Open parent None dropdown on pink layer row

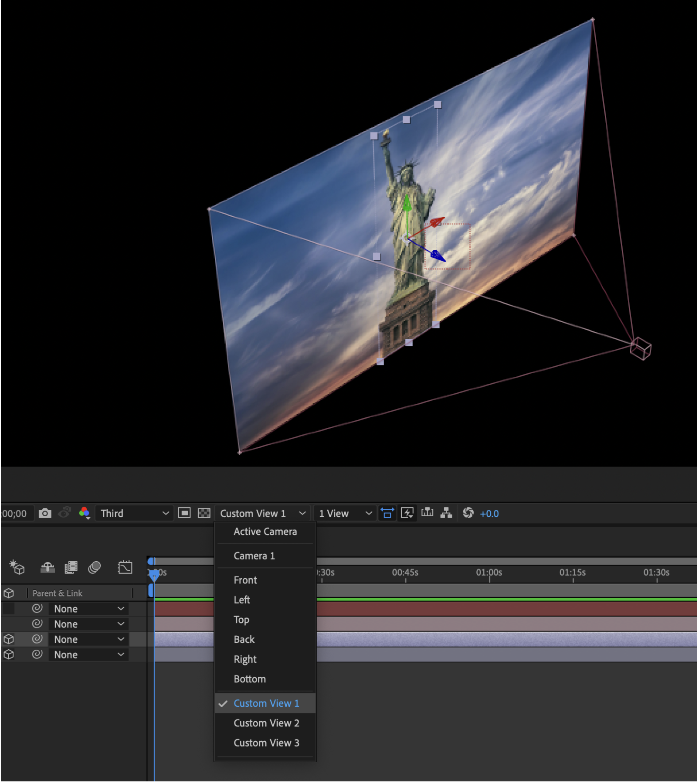click(88, 624)
